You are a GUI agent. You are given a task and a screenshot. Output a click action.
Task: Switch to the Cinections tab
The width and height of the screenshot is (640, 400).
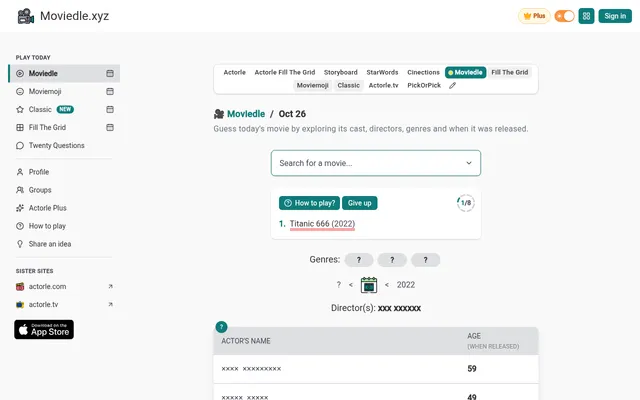click(423, 72)
